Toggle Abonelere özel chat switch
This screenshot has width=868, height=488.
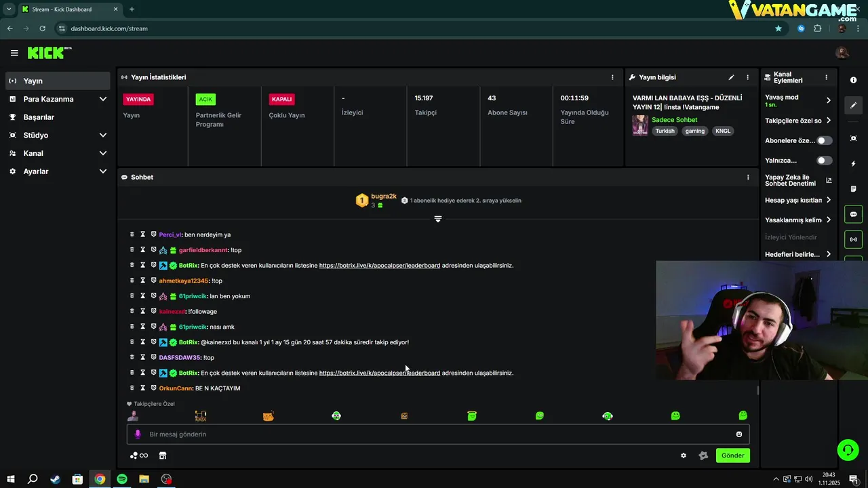[x=825, y=140]
